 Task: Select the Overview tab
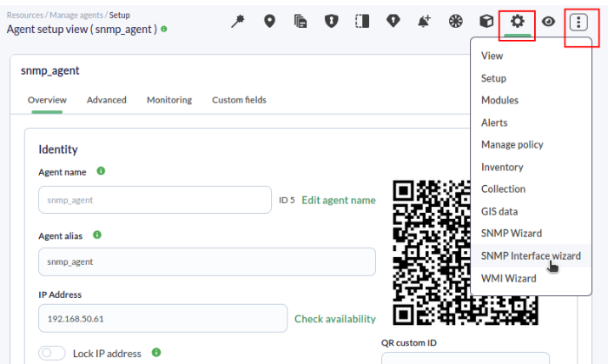coord(47,100)
